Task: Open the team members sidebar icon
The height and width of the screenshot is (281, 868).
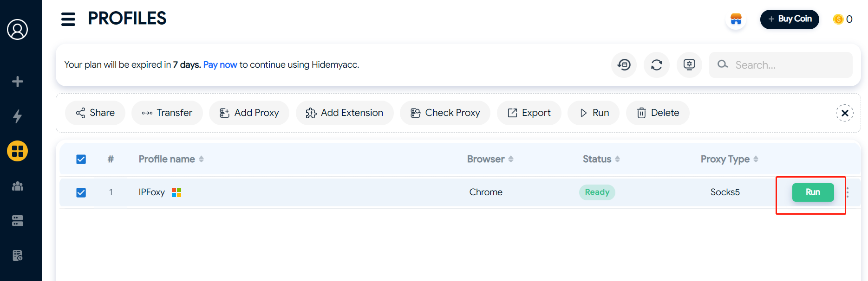Action: (18, 186)
